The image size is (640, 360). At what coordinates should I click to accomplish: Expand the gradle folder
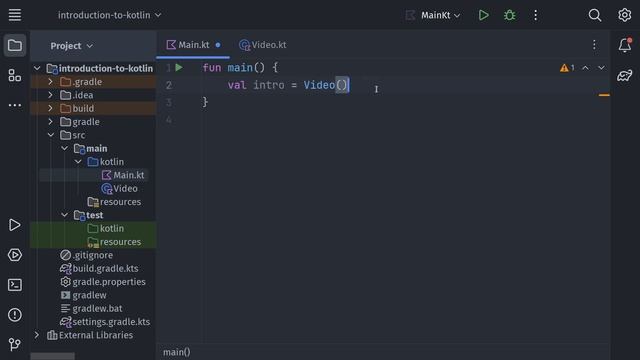click(51, 122)
